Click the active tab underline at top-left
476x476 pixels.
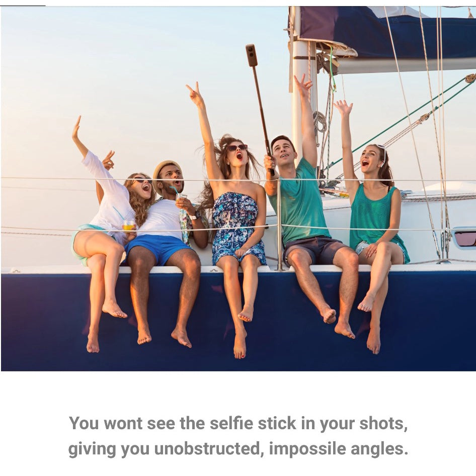point(23,6)
